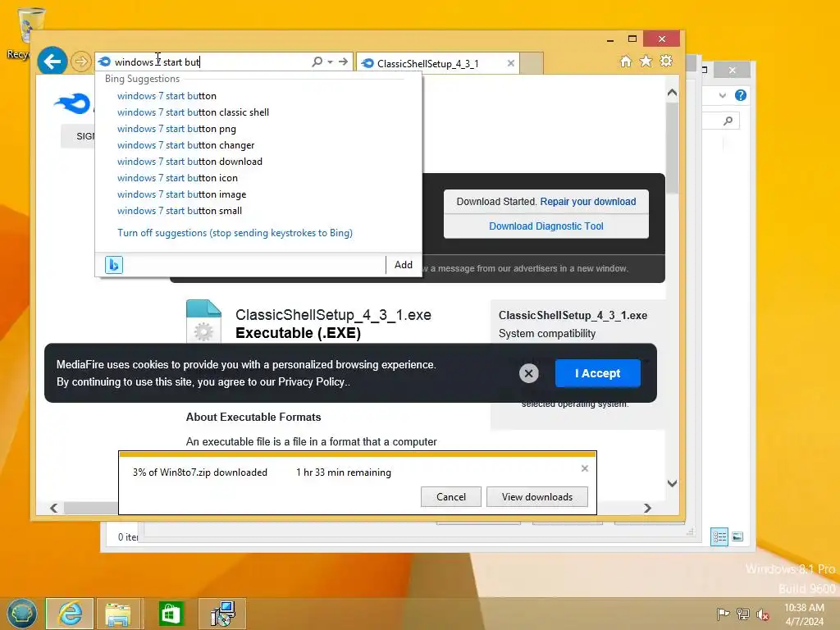Switch Explorer to large icons view
The image size is (840, 630).
coord(737,536)
